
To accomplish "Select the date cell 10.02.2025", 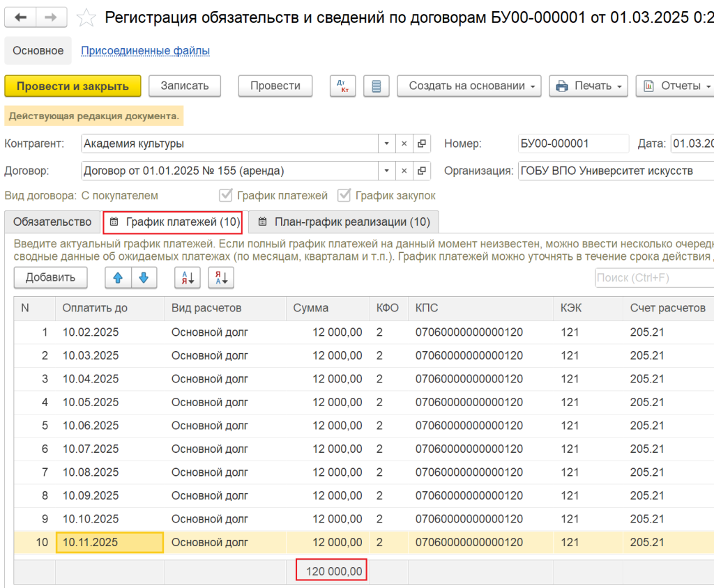I will point(109,332).
